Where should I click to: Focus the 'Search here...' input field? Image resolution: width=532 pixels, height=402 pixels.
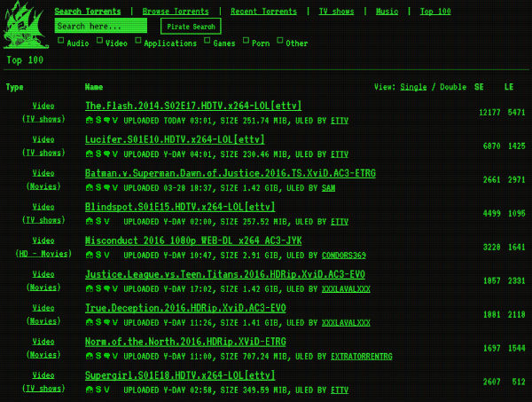click(101, 26)
